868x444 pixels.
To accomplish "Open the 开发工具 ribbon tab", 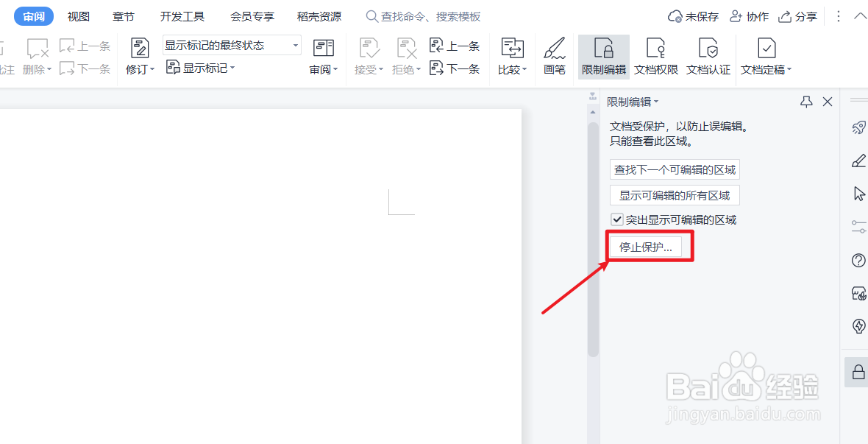I will [x=182, y=17].
